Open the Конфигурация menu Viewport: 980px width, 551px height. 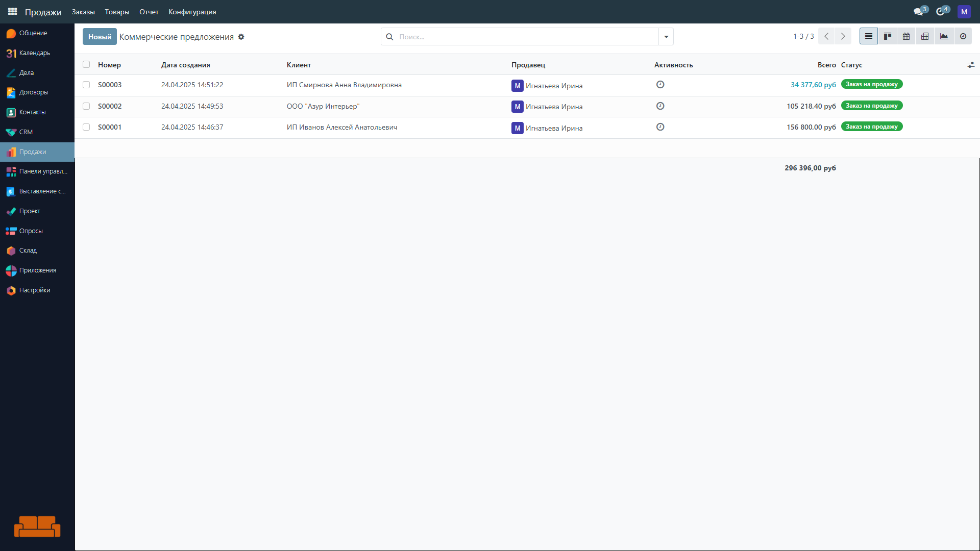[192, 12]
